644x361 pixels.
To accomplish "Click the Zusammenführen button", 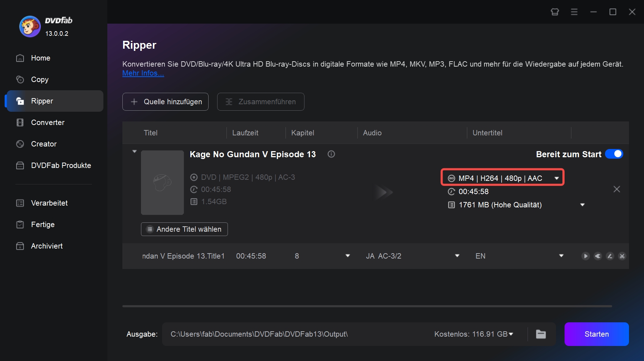I will 261,102.
